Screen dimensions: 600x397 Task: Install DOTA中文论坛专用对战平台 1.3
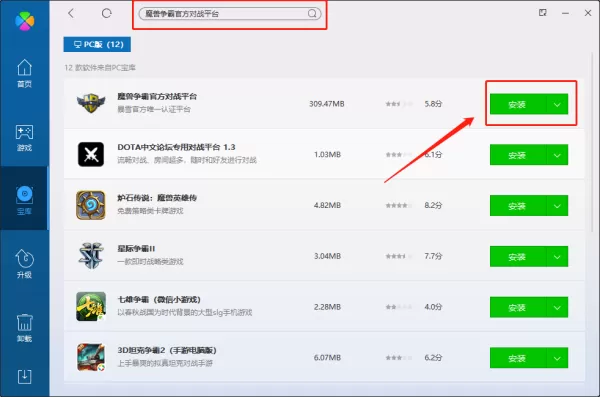[x=518, y=155]
